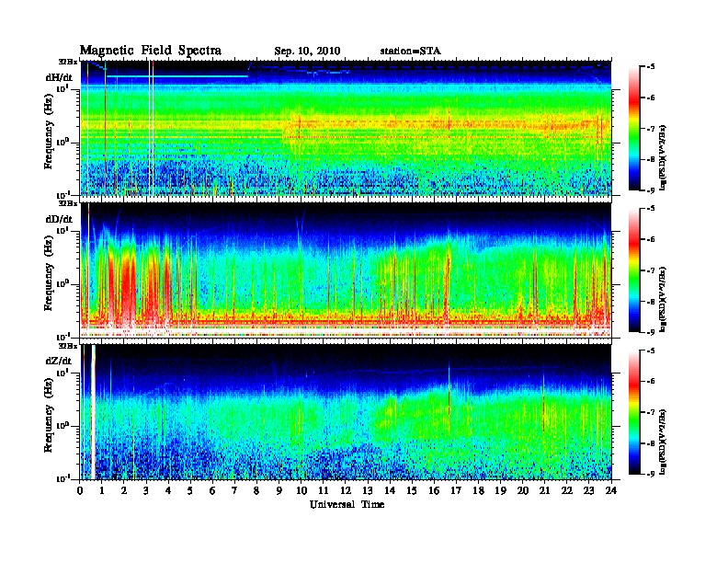Select the dD/dt panel label

59,219
